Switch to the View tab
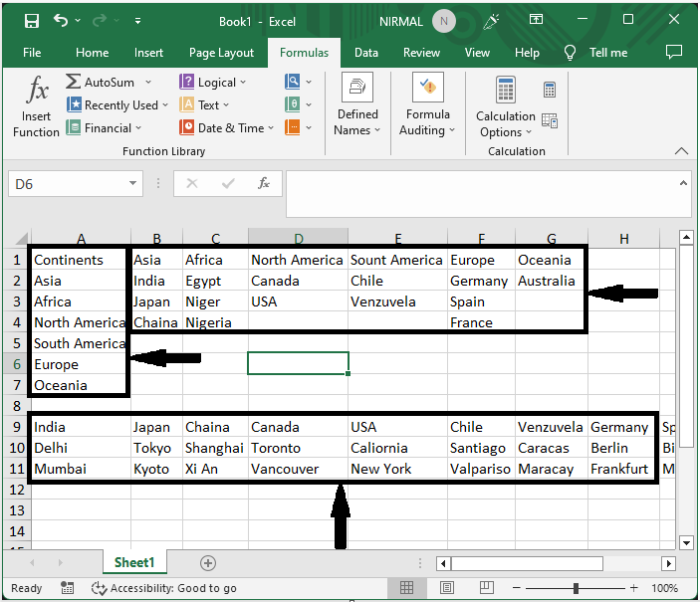 (x=477, y=53)
